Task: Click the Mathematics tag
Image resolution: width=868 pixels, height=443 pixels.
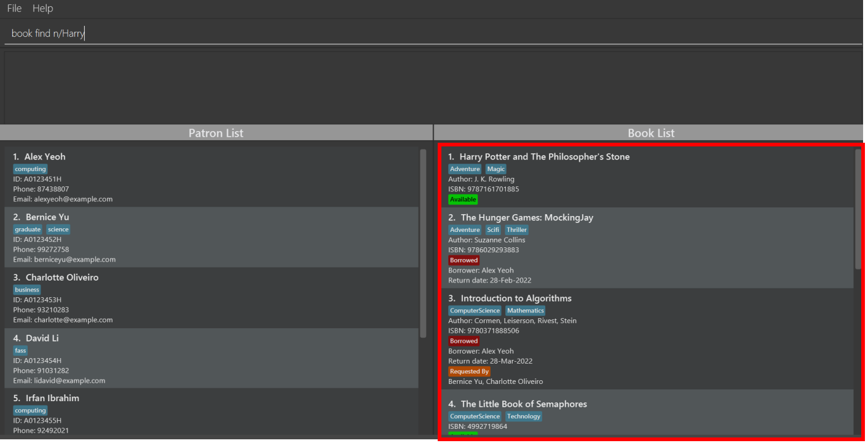Action: pyautogui.click(x=526, y=311)
